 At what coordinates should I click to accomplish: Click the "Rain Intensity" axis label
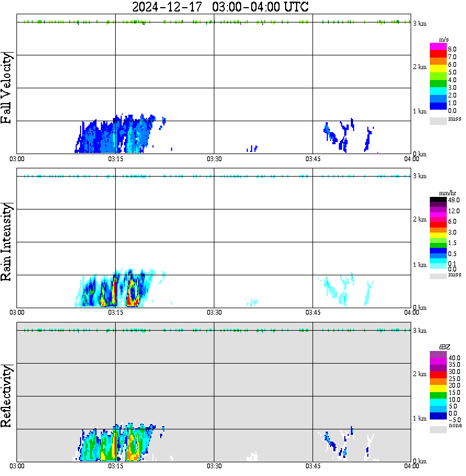tap(7, 242)
